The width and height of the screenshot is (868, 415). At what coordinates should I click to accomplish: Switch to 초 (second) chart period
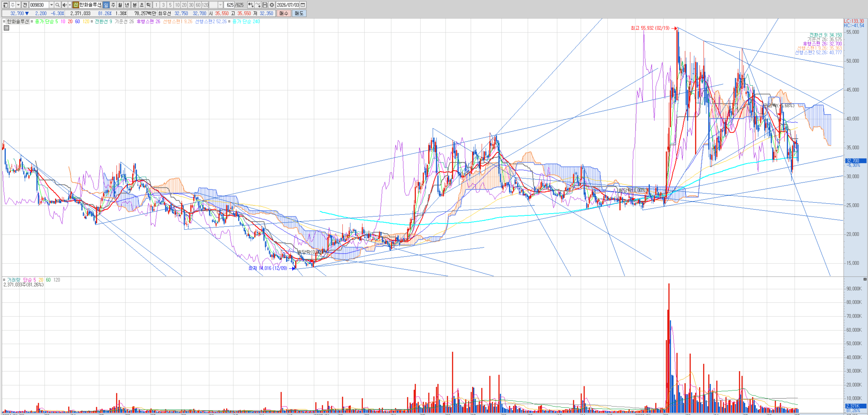tap(142, 5)
